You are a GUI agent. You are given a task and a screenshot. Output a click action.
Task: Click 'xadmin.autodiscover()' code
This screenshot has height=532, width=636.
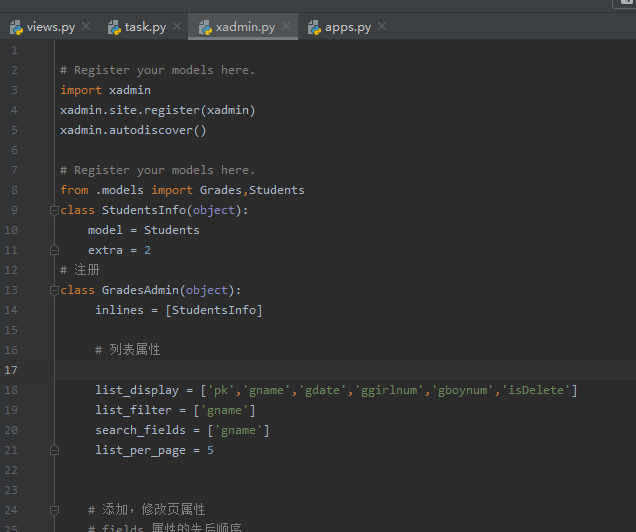coord(133,130)
